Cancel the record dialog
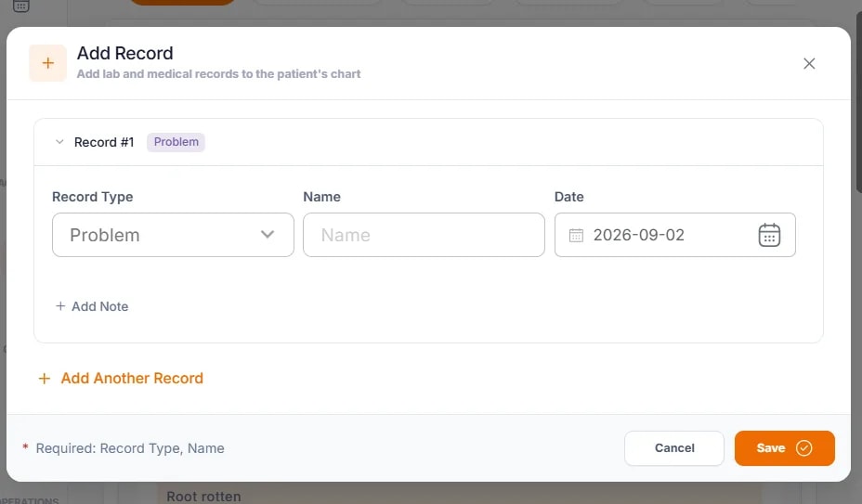Viewport: 862px width, 504px height. click(x=674, y=448)
